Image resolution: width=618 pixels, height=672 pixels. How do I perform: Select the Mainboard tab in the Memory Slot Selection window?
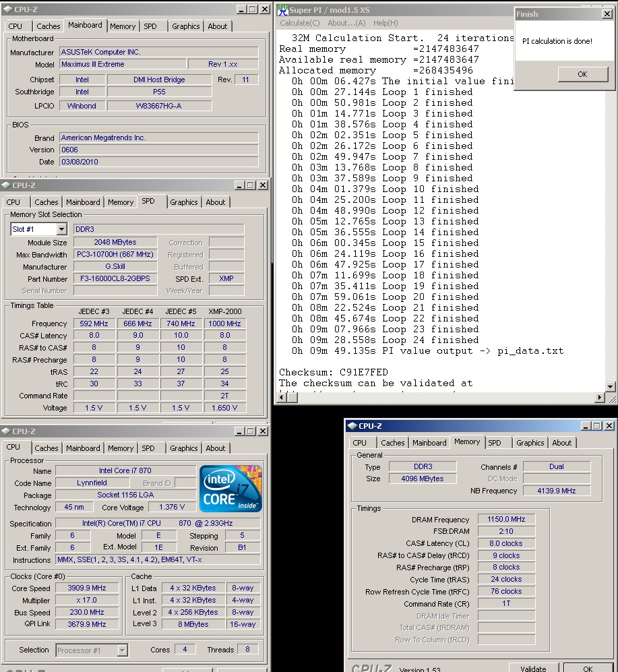83,202
